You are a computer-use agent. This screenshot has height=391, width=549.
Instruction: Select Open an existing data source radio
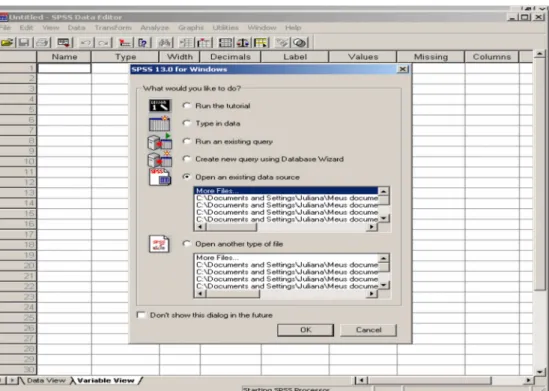click(x=187, y=177)
